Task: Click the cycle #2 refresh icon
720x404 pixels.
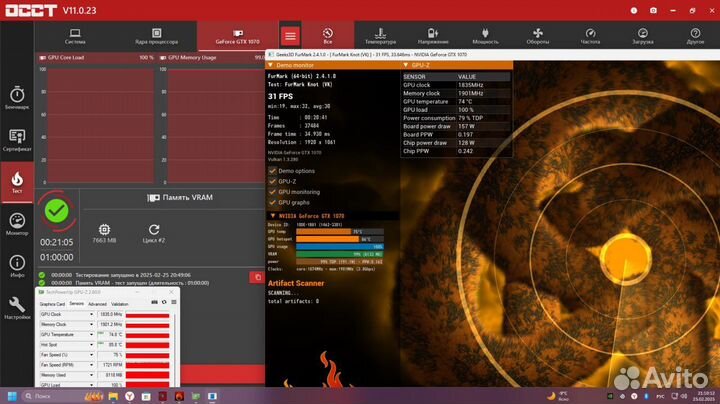Action: pos(154,229)
